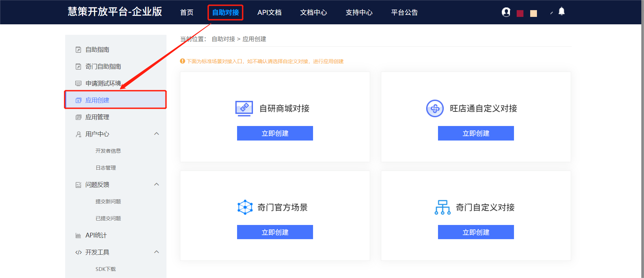Open 日志管理 in sidebar

pos(106,168)
